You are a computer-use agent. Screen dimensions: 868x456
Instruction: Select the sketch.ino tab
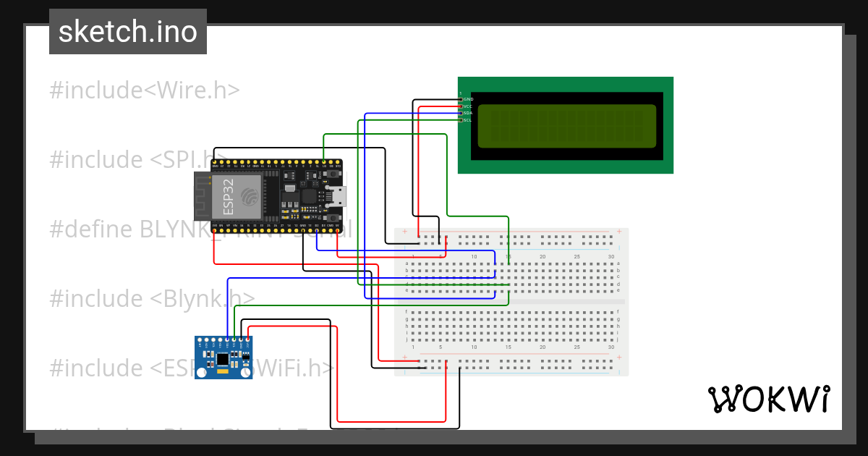pyautogui.click(x=127, y=30)
